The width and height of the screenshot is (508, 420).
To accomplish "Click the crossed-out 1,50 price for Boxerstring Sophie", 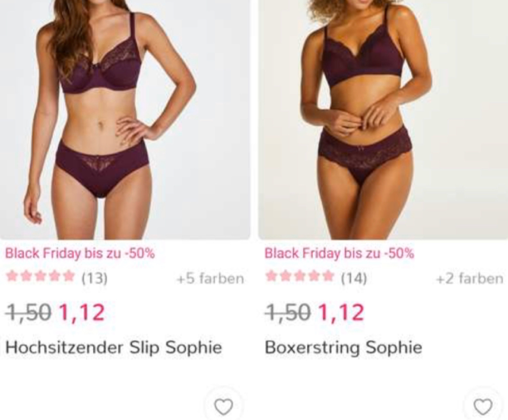I will coord(288,312).
